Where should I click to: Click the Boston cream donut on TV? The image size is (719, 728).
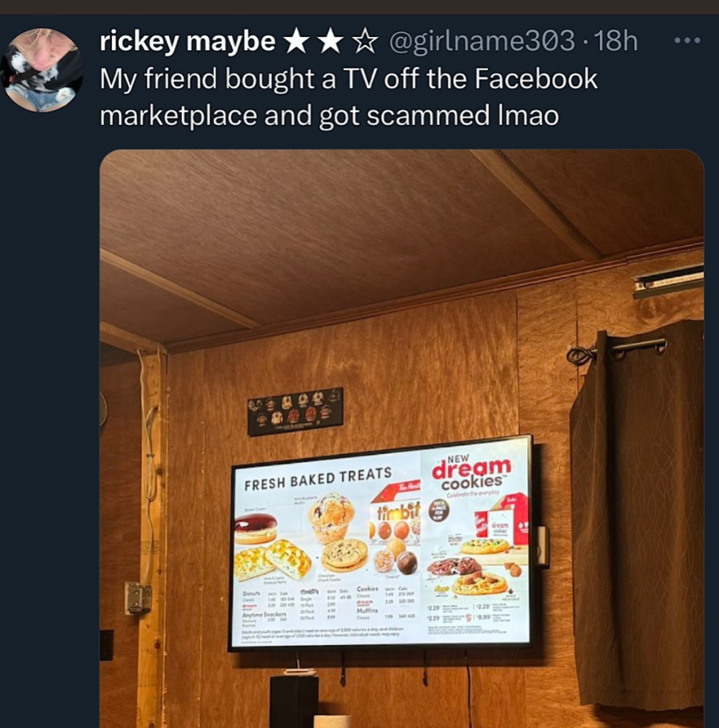pos(255,529)
